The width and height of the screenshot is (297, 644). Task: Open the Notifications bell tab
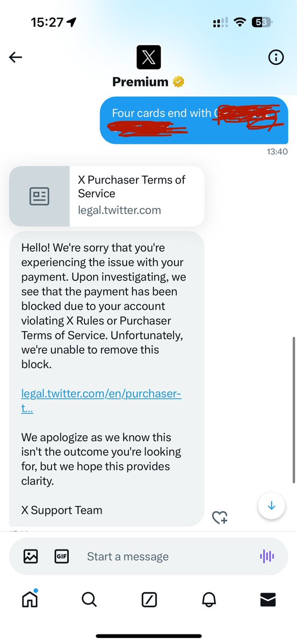point(208,600)
